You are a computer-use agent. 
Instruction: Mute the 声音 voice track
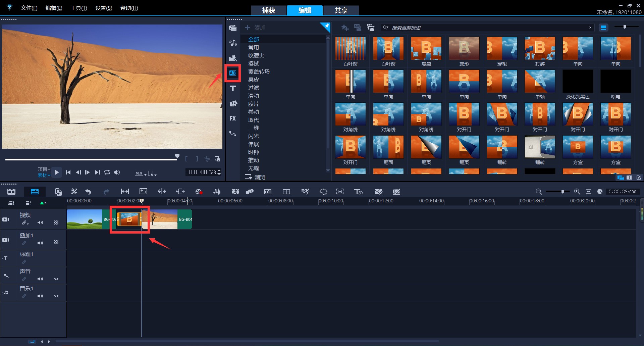point(40,279)
